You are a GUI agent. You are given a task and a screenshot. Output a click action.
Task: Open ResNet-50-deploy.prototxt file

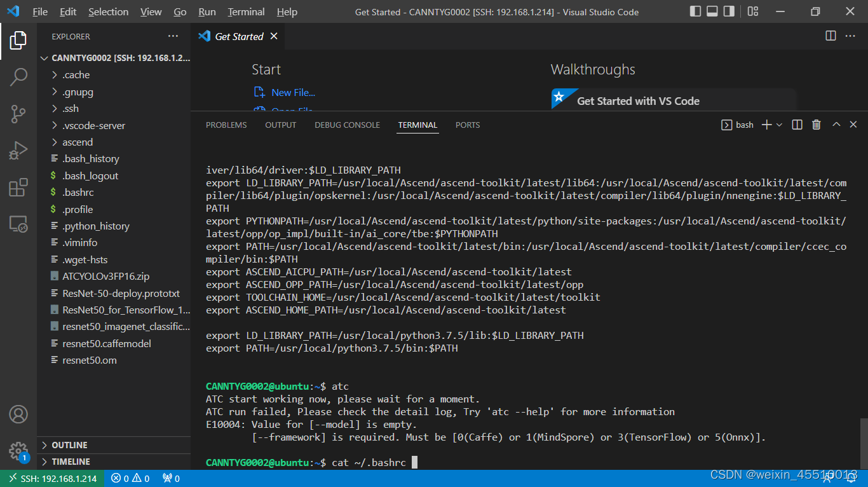(x=114, y=293)
